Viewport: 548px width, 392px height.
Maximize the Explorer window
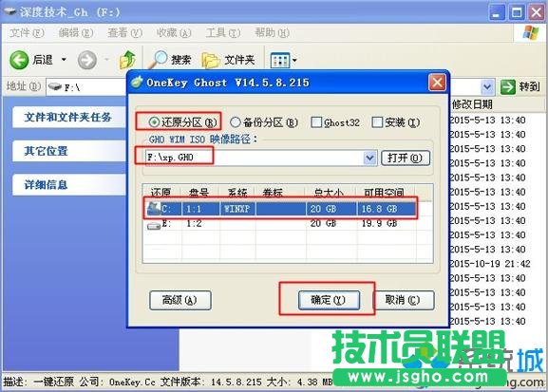click(x=517, y=13)
